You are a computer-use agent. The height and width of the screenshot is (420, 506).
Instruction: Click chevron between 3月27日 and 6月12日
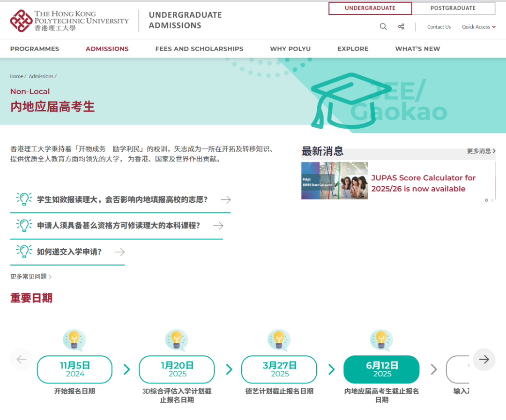pos(331,369)
